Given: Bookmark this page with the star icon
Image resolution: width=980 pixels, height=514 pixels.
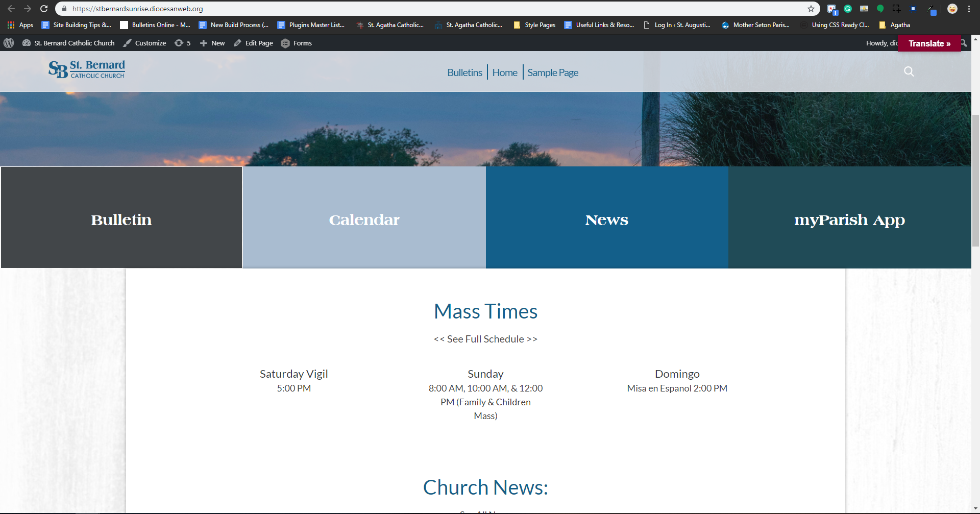Looking at the screenshot, I should click(811, 9).
